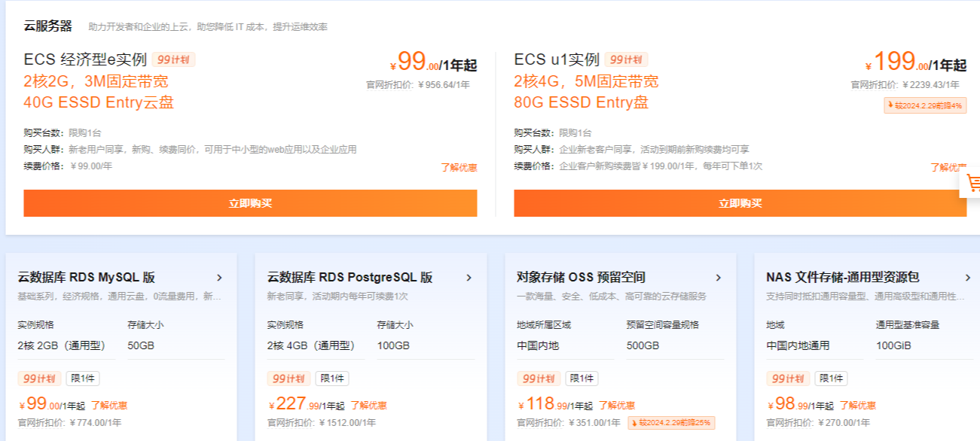Click the 云数据库 RDS PostgreSQL 版 title
Image resolution: width=980 pixels, height=441 pixels.
(350, 278)
